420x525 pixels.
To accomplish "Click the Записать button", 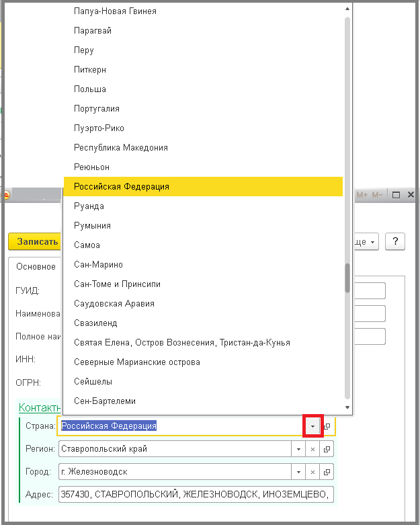I will pyautogui.click(x=35, y=241).
